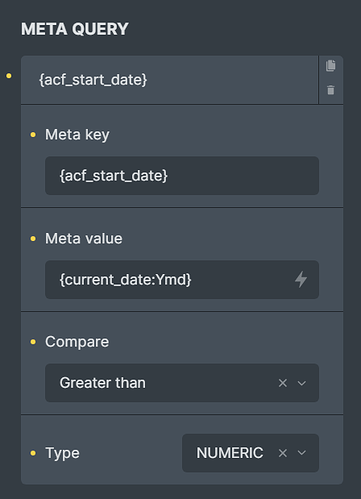The height and width of the screenshot is (499, 361).
Task: Click yellow indicator dot beside Meta key
Action: (33, 135)
